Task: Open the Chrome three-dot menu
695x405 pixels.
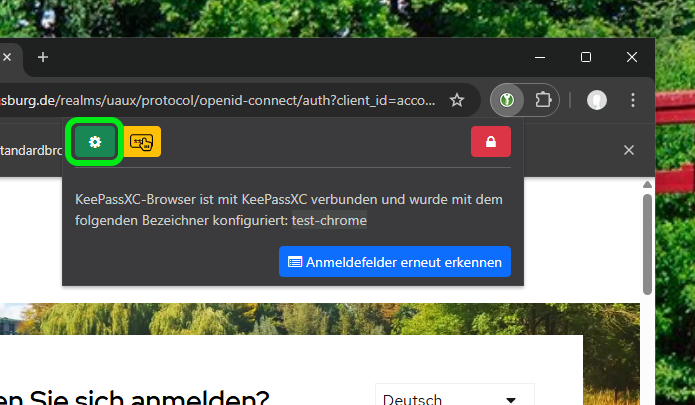Action: coord(633,100)
